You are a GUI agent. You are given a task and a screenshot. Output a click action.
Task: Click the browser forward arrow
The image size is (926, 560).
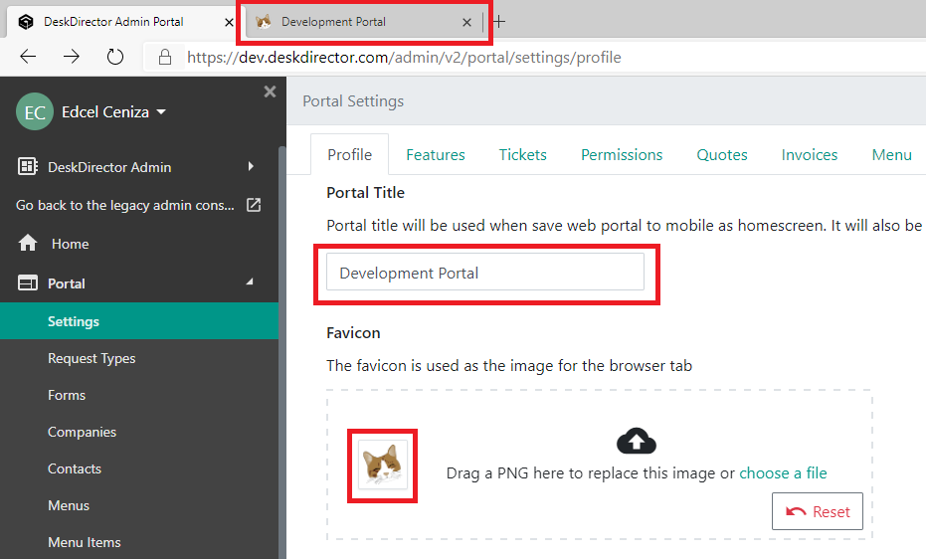point(72,57)
